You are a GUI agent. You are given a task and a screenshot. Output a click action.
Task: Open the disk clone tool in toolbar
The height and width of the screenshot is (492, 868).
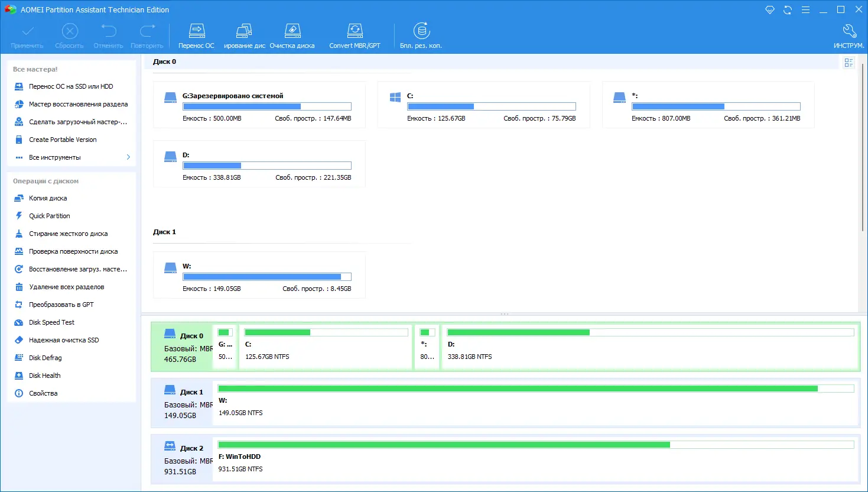tap(244, 36)
